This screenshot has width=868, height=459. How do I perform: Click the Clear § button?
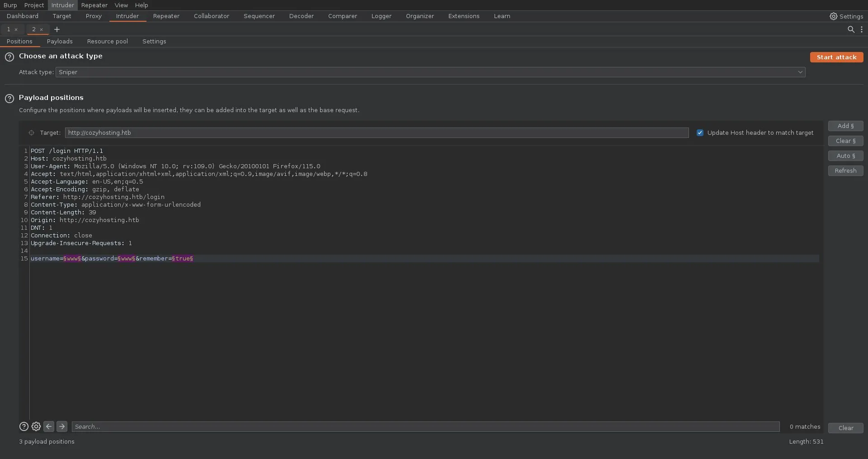845,141
